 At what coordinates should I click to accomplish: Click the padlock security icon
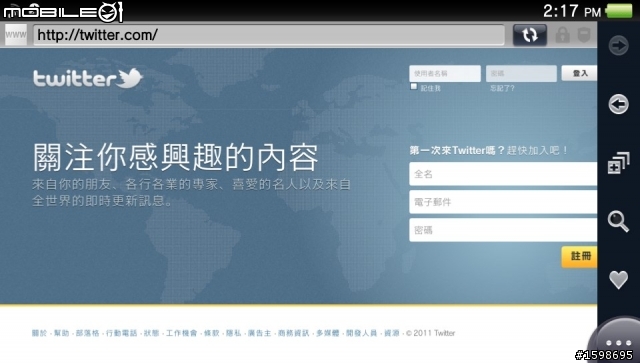click(x=563, y=35)
